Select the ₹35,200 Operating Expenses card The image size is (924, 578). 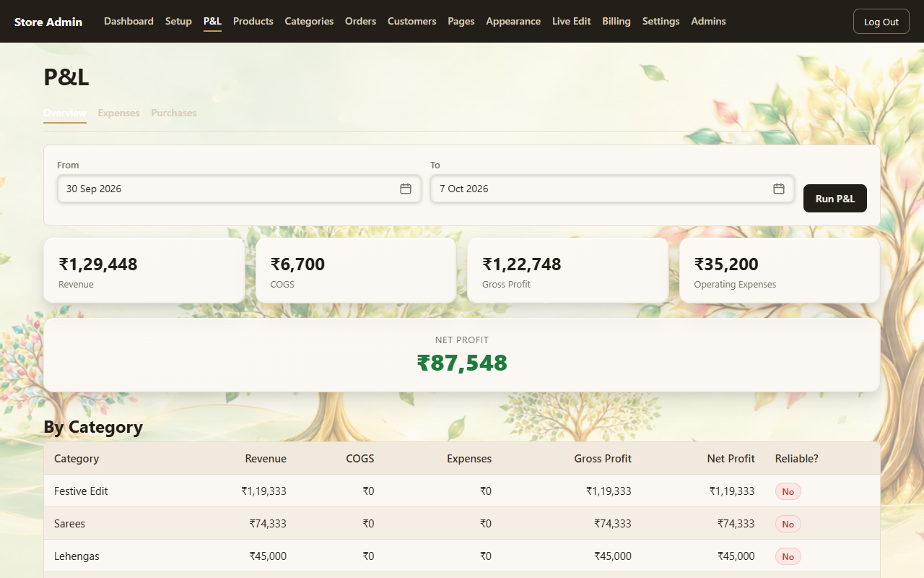click(780, 271)
